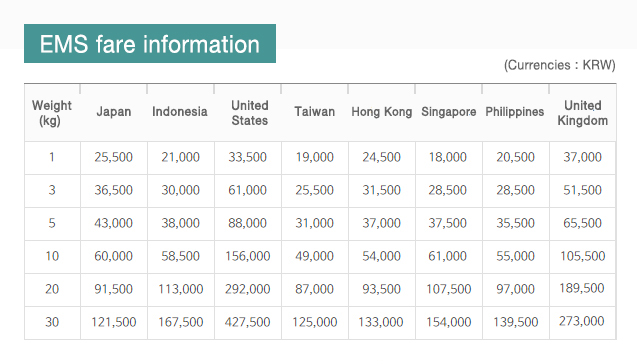Image resolution: width=637 pixels, height=364 pixels.
Task: Click Indonesia 5 kg fare 38,000
Action: (180, 223)
